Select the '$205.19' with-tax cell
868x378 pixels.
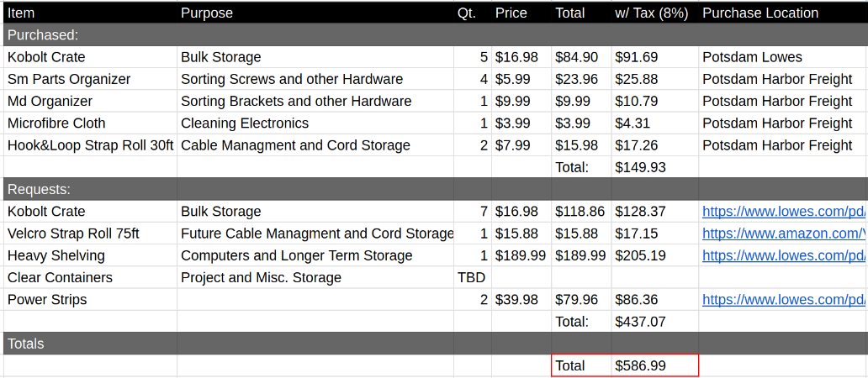click(x=655, y=255)
